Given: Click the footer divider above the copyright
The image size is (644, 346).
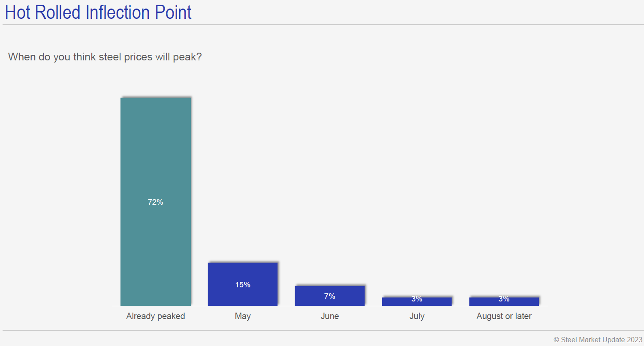Looking at the screenshot, I should 322,330.
